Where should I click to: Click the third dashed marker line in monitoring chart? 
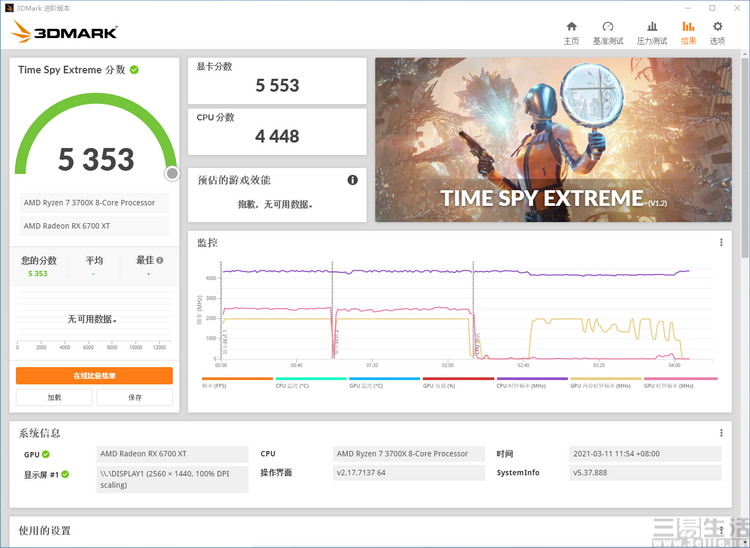click(473, 310)
